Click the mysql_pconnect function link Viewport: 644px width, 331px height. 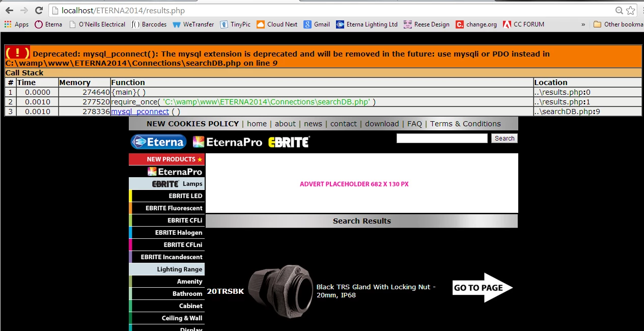140,112
